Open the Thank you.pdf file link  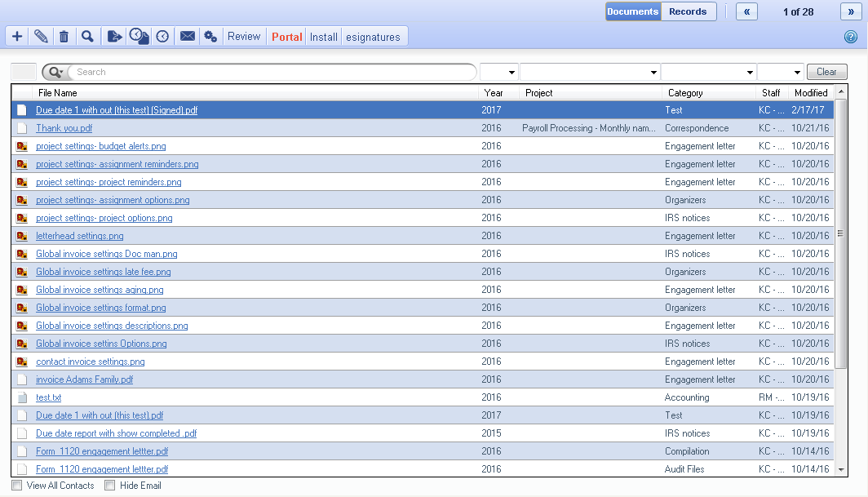tap(64, 128)
